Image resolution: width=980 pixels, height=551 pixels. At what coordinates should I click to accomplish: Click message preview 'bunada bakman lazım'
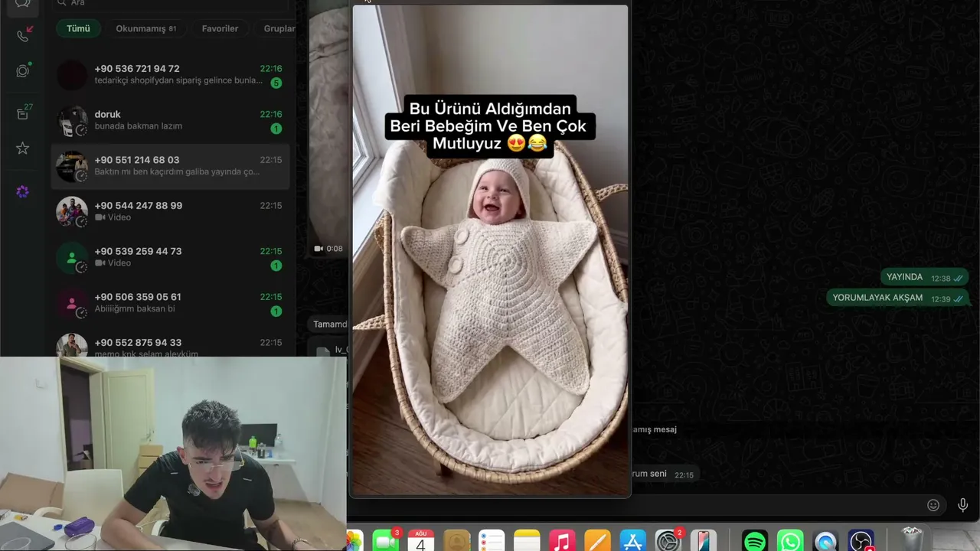pos(139,126)
